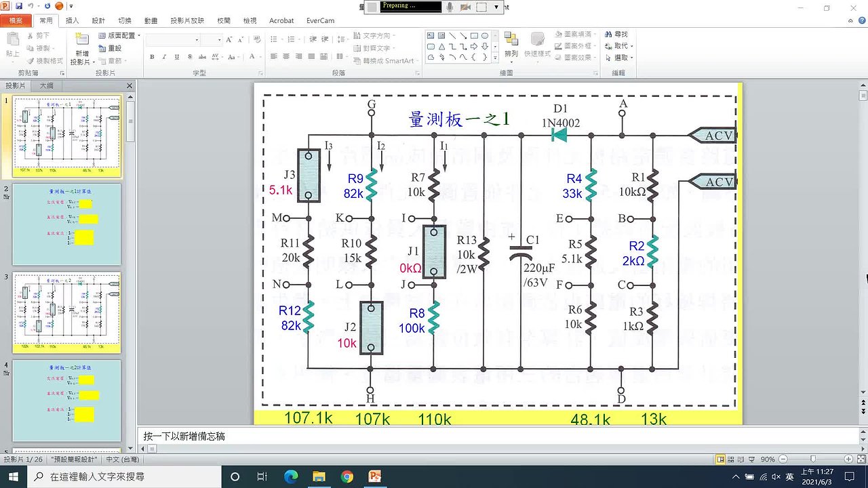Select slide 4 thumbnail
The height and width of the screenshot is (488, 868).
click(x=67, y=401)
